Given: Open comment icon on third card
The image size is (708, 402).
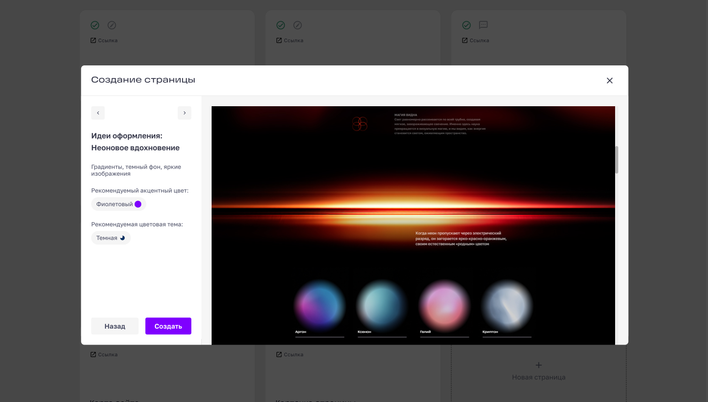Looking at the screenshot, I should [x=483, y=25].
